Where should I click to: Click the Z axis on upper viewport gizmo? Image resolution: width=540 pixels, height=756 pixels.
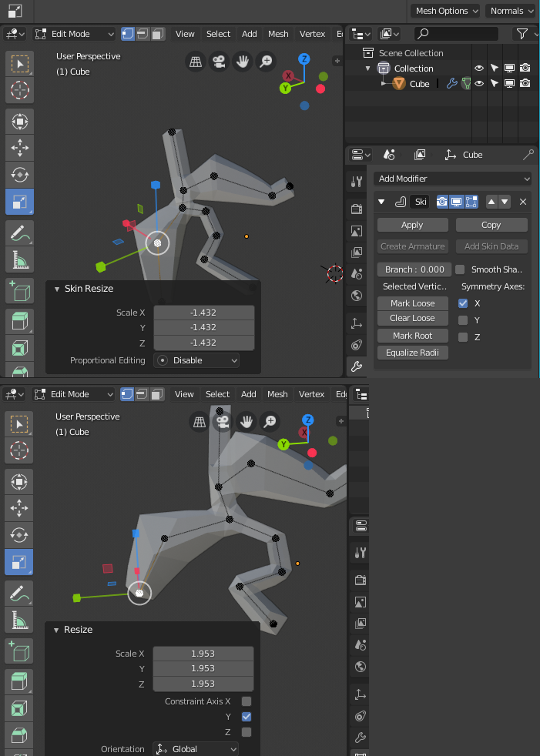pyautogui.click(x=304, y=59)
